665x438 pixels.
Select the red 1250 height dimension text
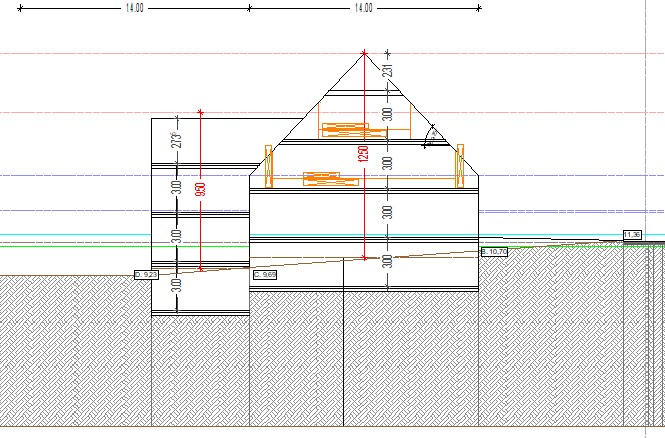point(364,155)
